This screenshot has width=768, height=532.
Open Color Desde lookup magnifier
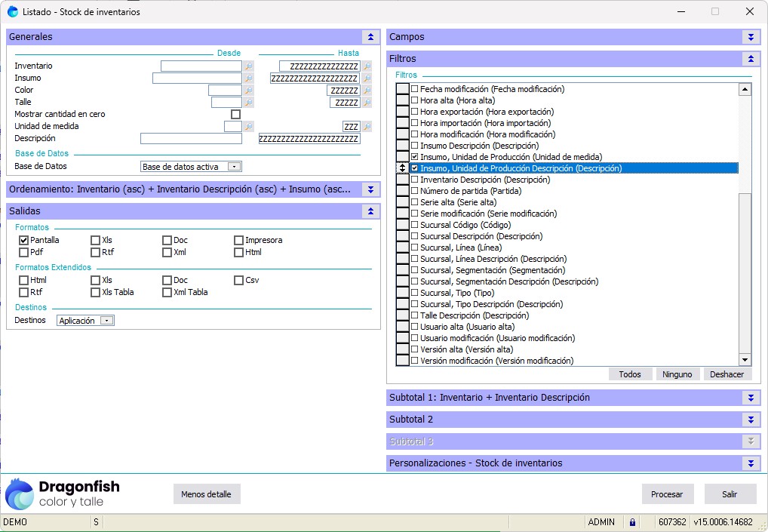click(249, 91)
